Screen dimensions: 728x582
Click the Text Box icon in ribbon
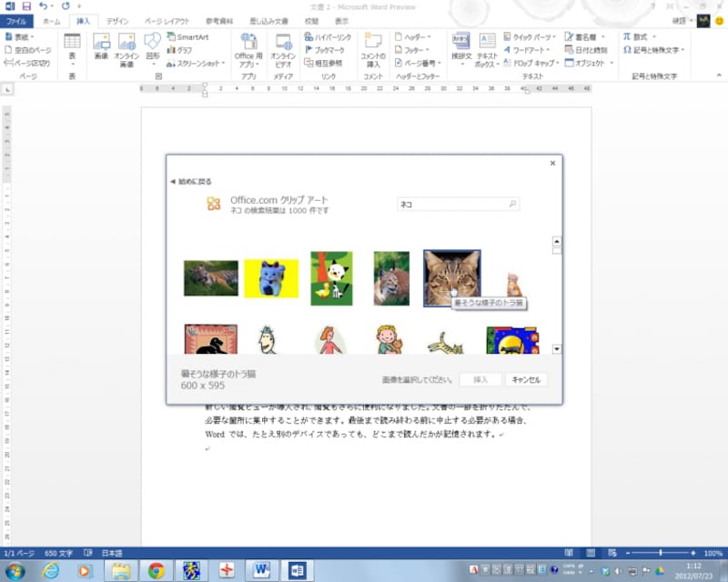coord(488,48)
